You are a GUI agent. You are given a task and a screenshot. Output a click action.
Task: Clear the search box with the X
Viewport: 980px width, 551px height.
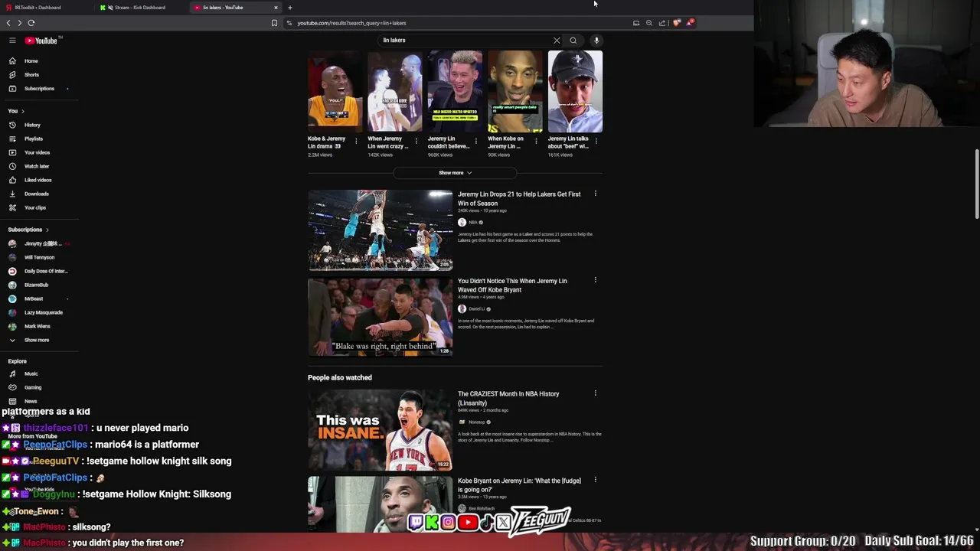pyautogui.click(x=557, y=41)
